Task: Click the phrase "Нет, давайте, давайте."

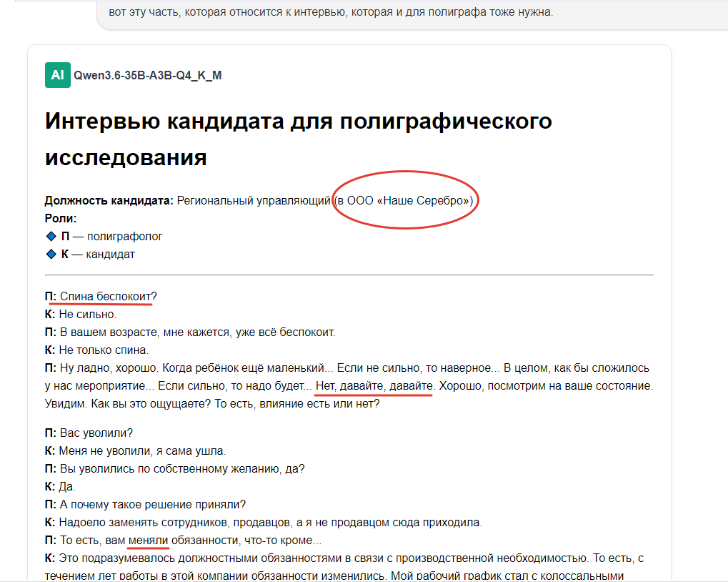Action: 376,386
